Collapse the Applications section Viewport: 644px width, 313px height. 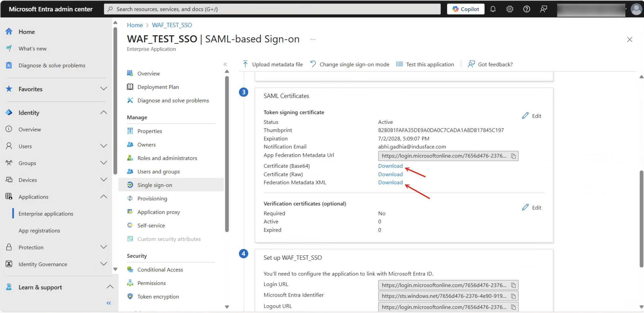point(104,196)
